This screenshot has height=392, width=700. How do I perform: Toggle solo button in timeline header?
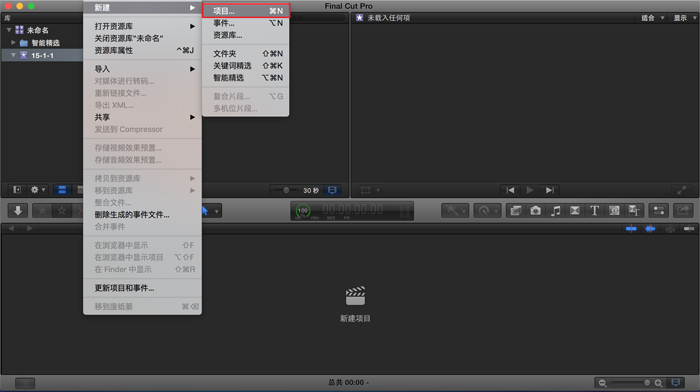670,229
